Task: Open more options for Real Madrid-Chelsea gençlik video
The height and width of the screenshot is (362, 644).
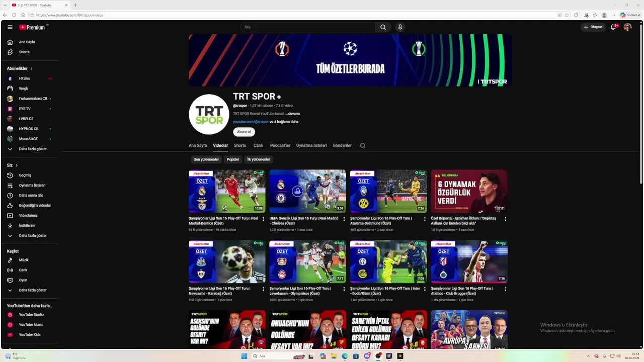Action: click(x=344, y=219)
